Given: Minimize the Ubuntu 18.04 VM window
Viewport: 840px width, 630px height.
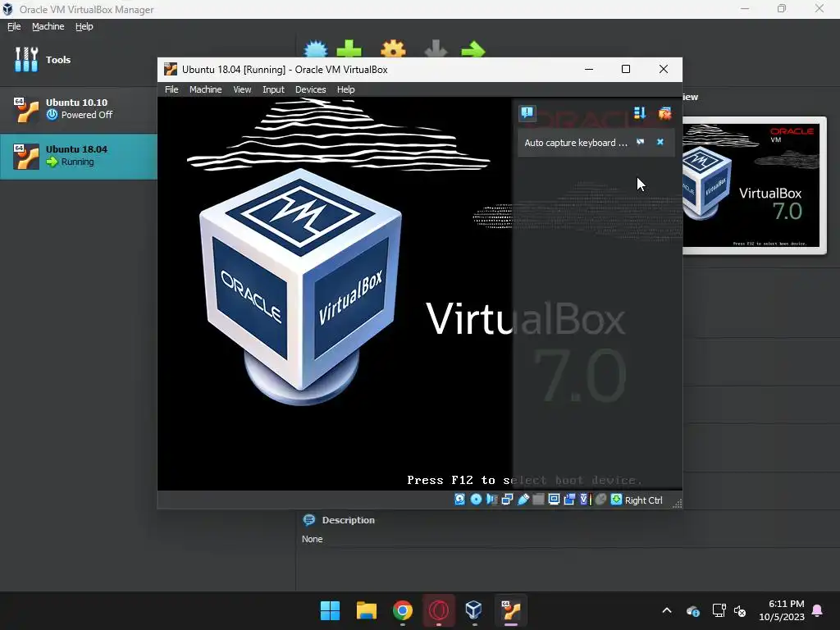Looking at the screenshot, I should coord(589,69).
